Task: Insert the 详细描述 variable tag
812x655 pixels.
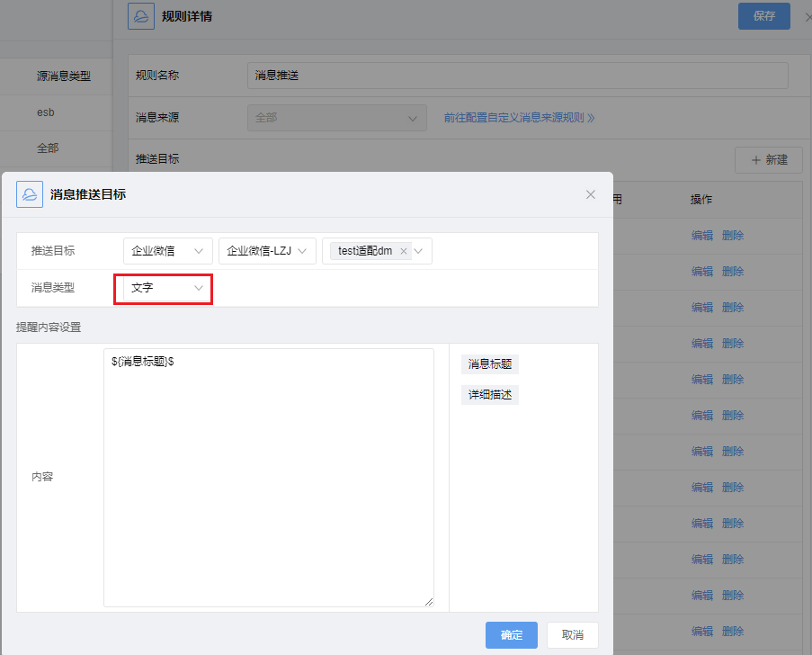Action: pyautogui.click(x=490, y=395)
